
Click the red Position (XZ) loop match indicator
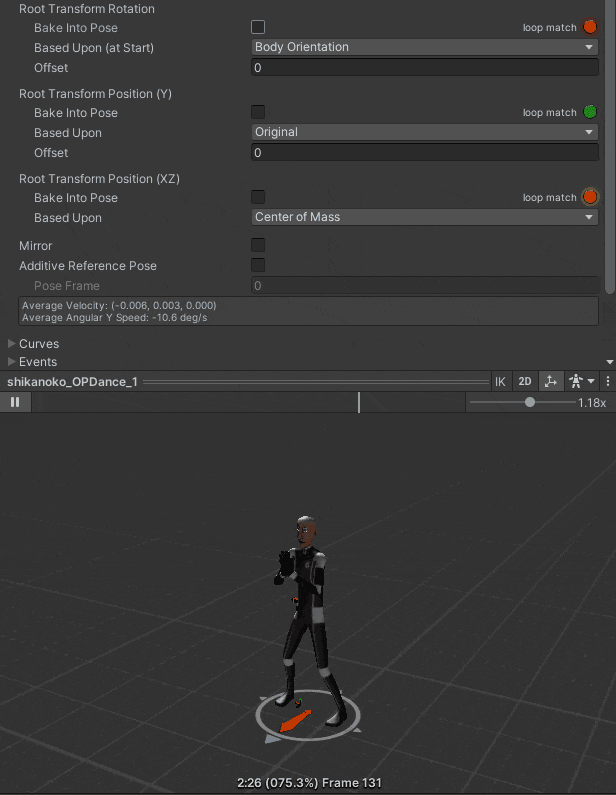coord(590,197)
